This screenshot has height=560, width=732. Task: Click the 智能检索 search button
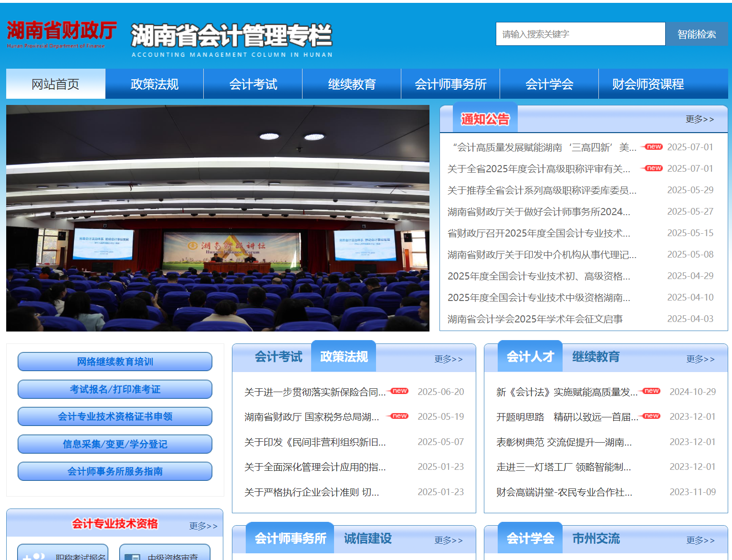696,34
